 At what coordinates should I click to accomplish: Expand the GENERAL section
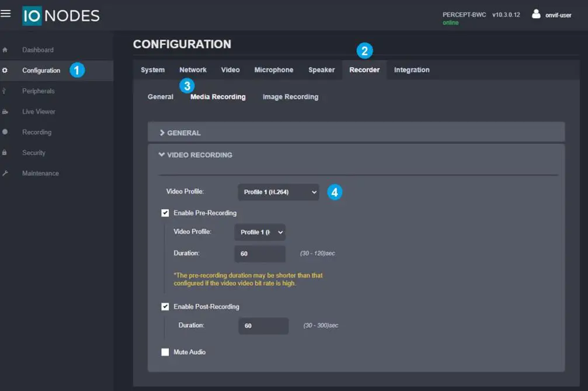[356, 133]
